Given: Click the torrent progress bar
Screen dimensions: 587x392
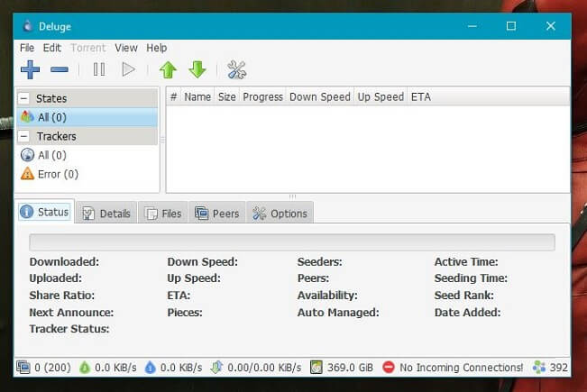Looking at the screenshot, I should coord(292,242).
